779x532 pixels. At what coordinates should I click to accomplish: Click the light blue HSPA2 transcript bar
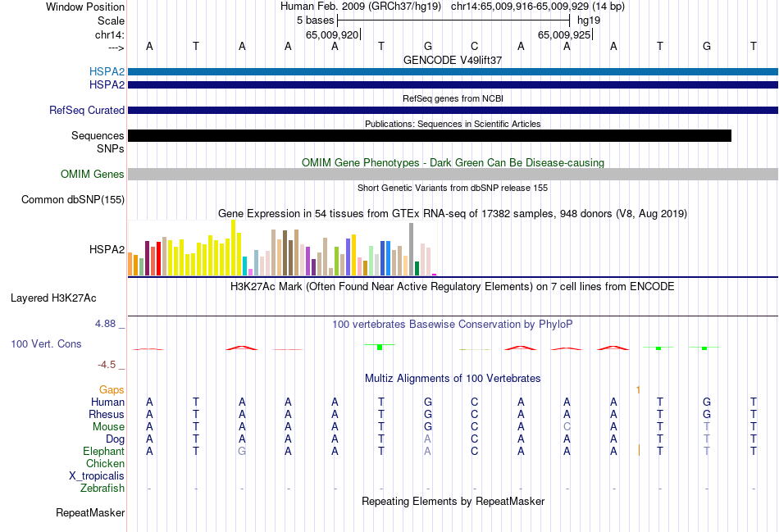(x=453, y=71)
